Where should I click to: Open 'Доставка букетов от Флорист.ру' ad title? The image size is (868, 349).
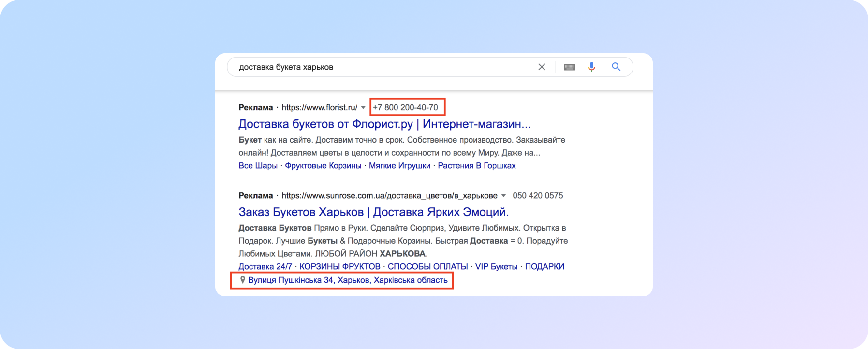pos(384,124)
